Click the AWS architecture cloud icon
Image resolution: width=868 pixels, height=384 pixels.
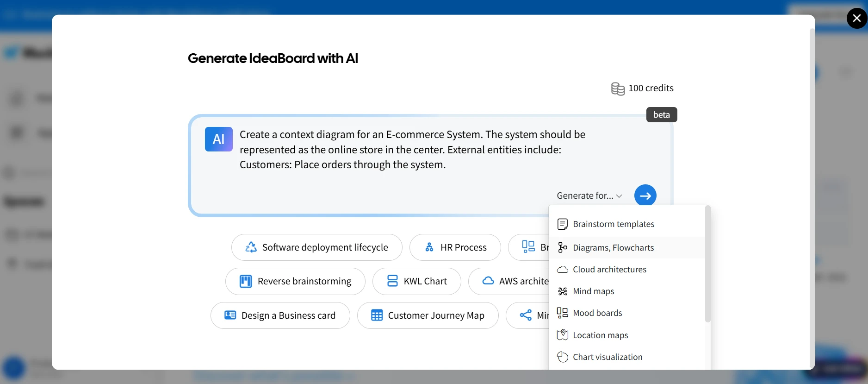pos(488,281)
